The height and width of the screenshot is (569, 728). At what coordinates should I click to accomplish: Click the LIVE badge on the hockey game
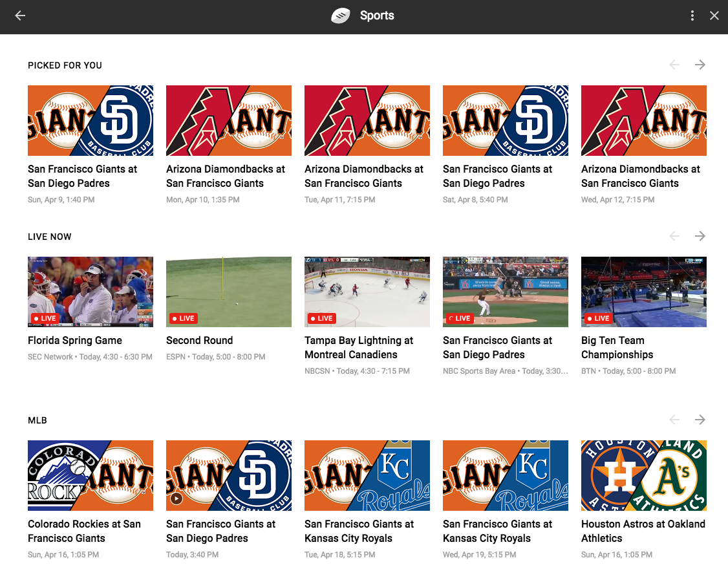pyautogui.click(x=322, y=318)
